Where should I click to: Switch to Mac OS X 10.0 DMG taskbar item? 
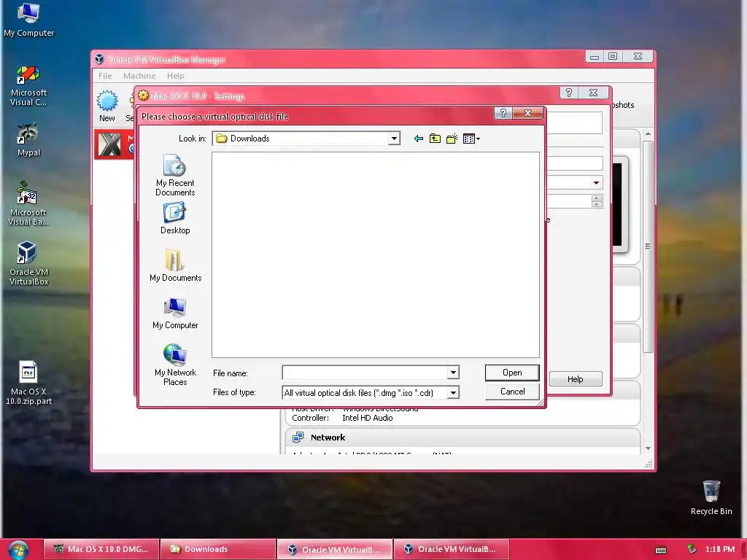(101, 549)
